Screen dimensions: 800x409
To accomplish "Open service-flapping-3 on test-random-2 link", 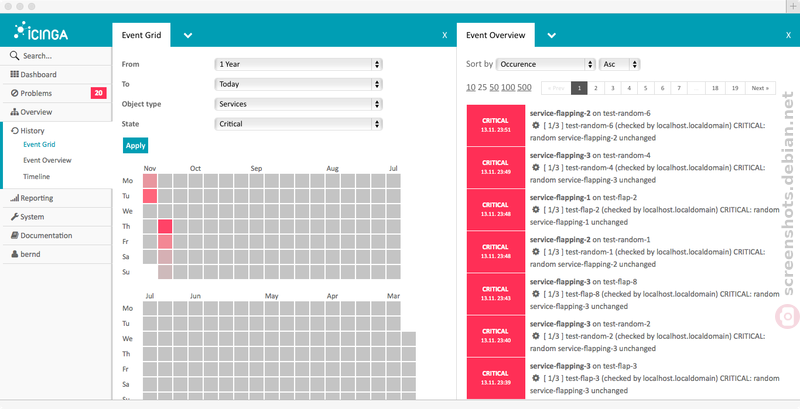I will tap(590, 323).
